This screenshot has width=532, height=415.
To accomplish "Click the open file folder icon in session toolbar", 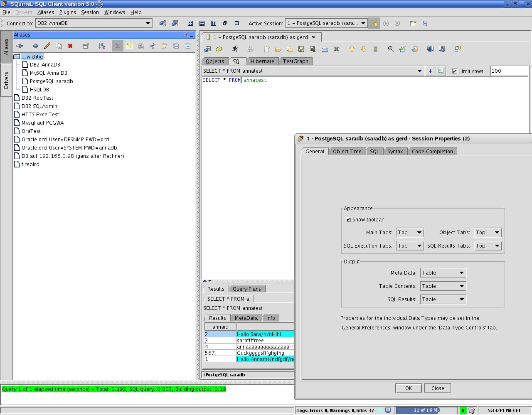I will [278, 49].
